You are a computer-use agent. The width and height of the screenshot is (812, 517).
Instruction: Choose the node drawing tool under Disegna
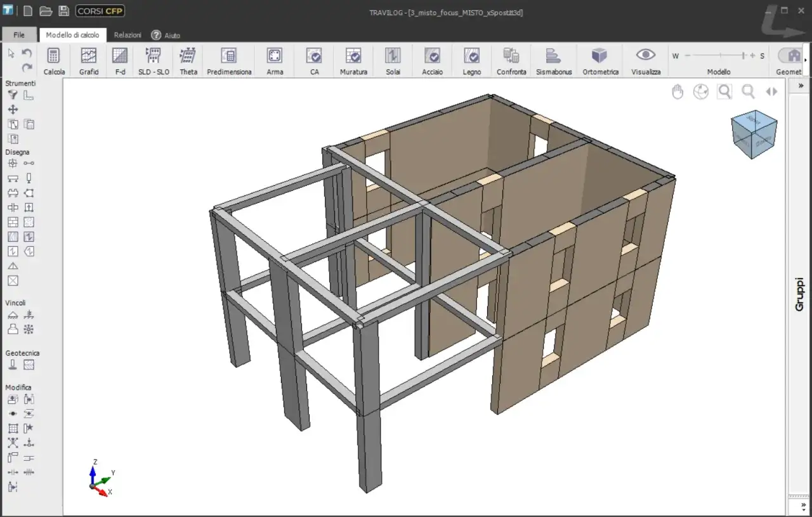coord(13,164)
